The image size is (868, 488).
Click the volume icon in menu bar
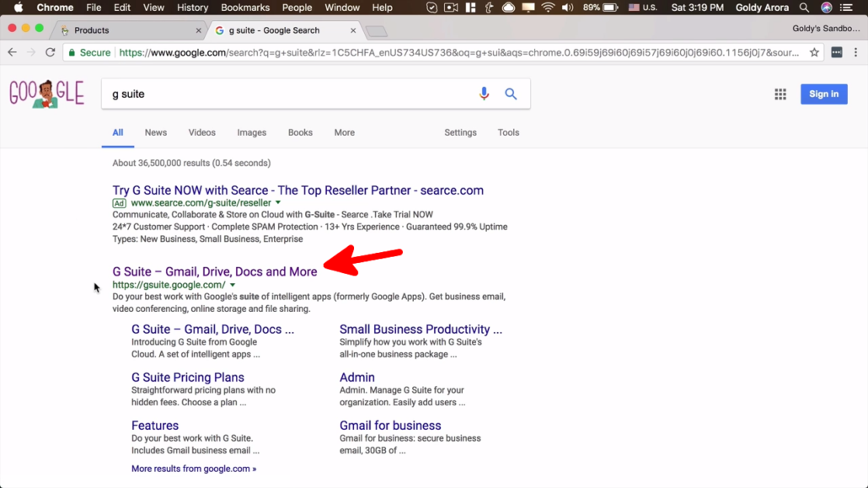click(567, 8)
